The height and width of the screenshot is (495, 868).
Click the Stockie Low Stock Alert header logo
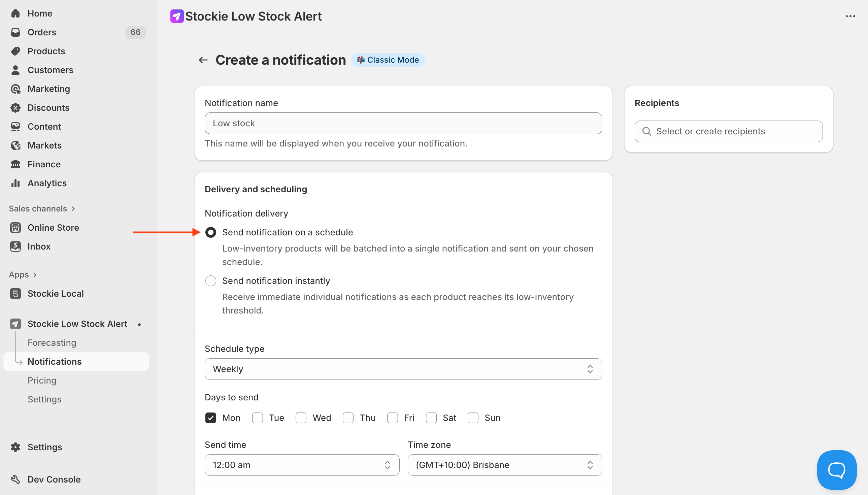point(177,16)
